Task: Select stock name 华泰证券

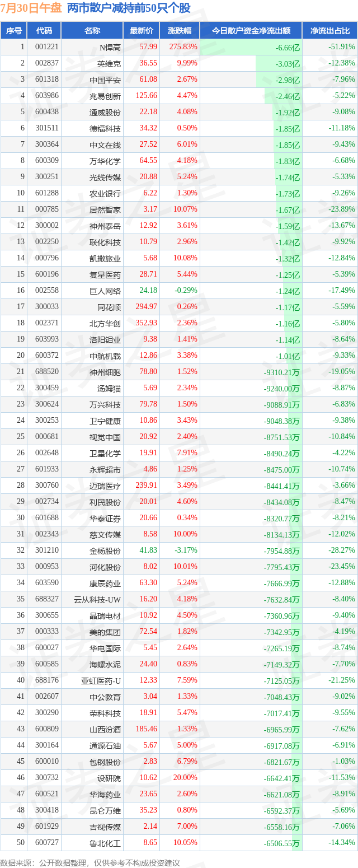Action: (105, 518)
